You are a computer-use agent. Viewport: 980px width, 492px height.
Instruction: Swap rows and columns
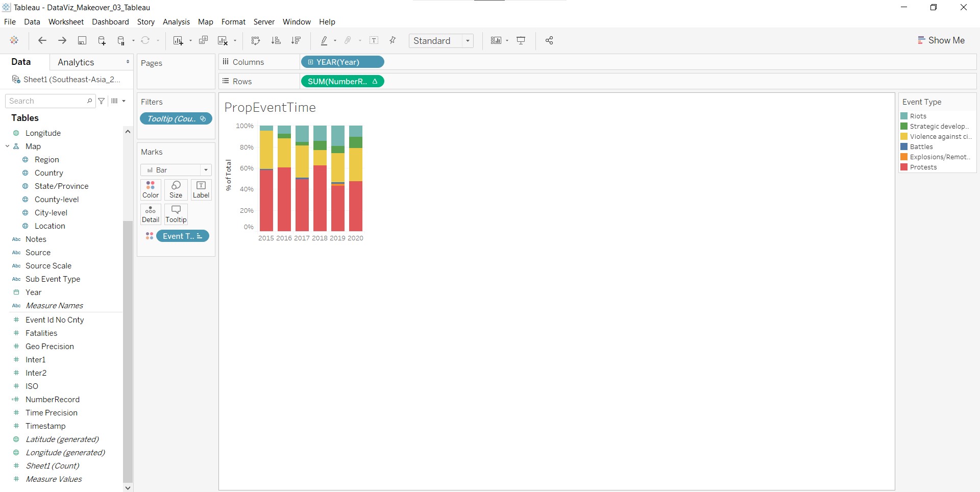(x=256, y=41)
